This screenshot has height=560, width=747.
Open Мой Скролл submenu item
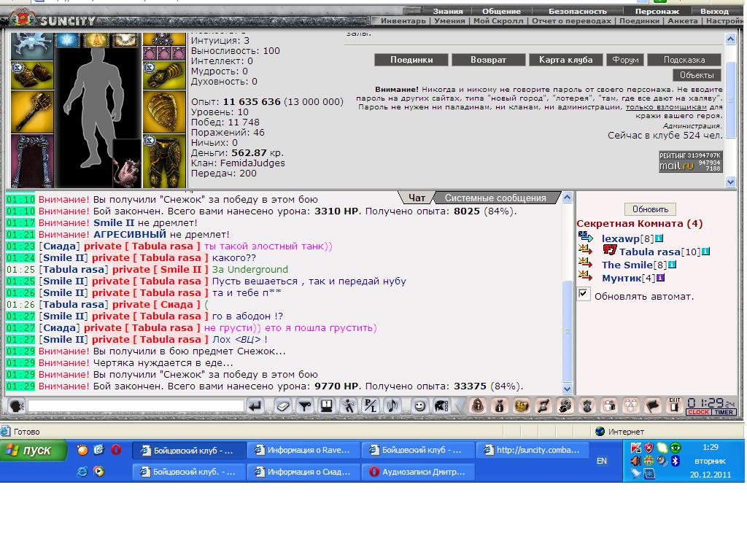click(498, 20)
